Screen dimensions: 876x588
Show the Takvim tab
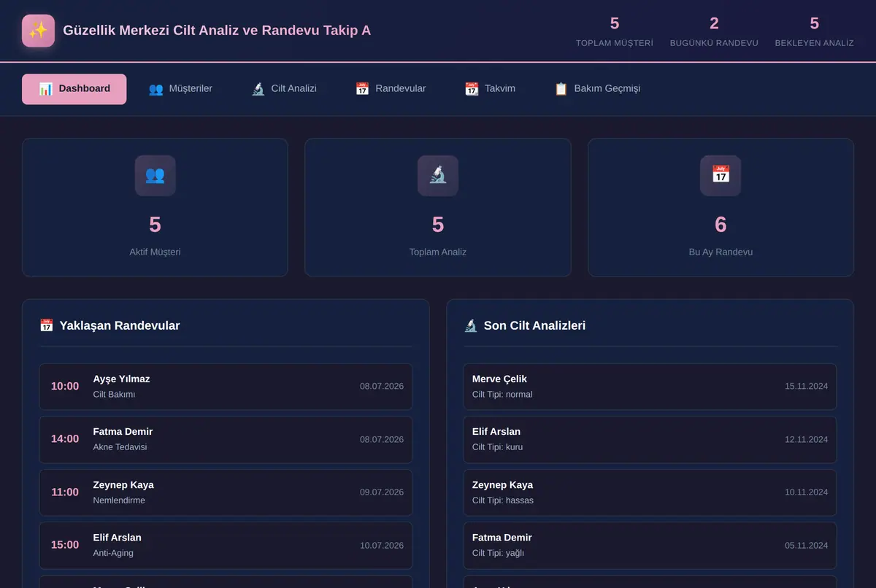click(x=490, y=89)
